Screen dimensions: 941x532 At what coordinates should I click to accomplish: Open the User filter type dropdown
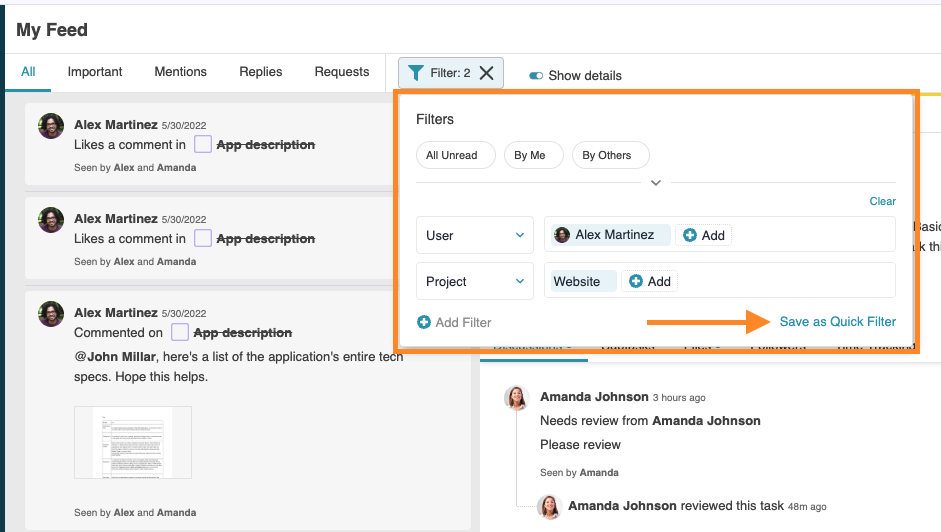pyautogui.click(x=475, y=235)
